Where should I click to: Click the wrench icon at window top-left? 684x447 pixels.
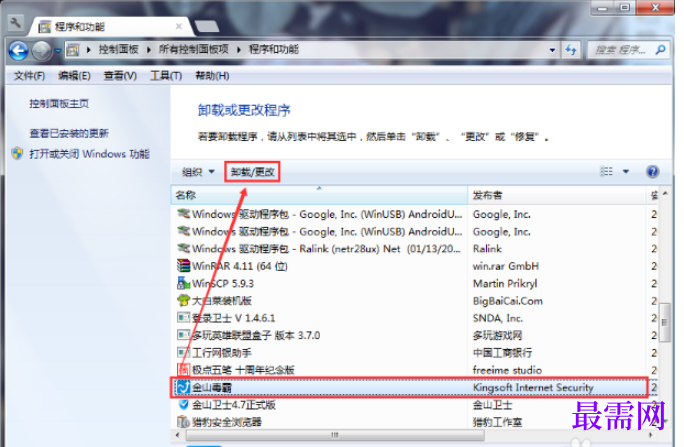point(16,23)
